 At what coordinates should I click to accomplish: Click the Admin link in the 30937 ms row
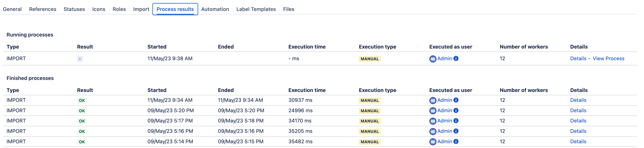coord(445,100)
